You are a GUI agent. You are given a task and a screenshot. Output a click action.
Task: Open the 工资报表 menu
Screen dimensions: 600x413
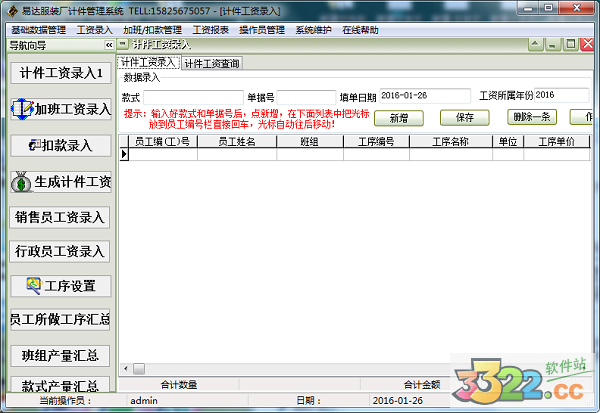210,30
